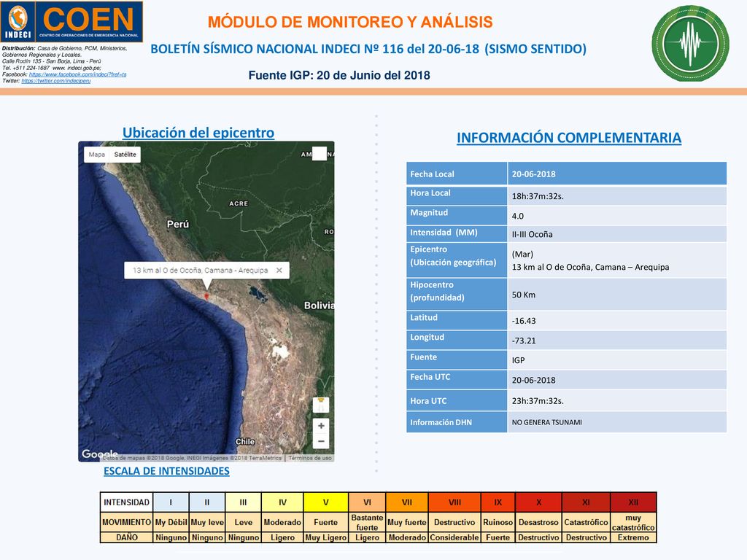Click the COEN logo banner

89,22
